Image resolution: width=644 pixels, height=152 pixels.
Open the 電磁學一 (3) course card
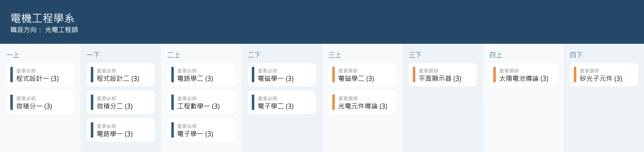[282, 75]
